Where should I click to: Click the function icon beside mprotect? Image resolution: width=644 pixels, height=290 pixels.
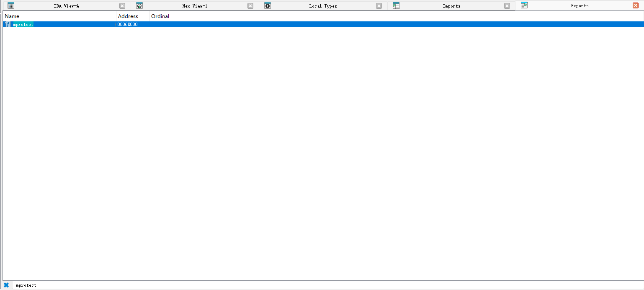point(7,25)
